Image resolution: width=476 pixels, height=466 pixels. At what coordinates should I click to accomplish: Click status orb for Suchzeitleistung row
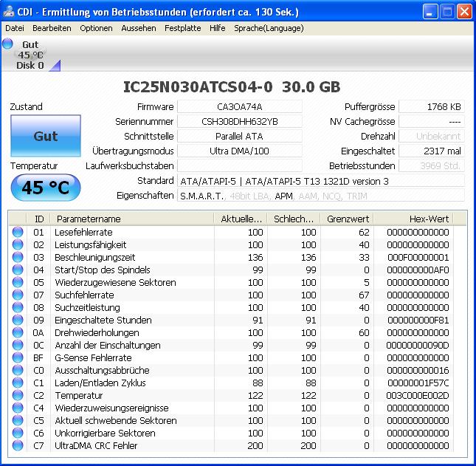coord(18,307)
